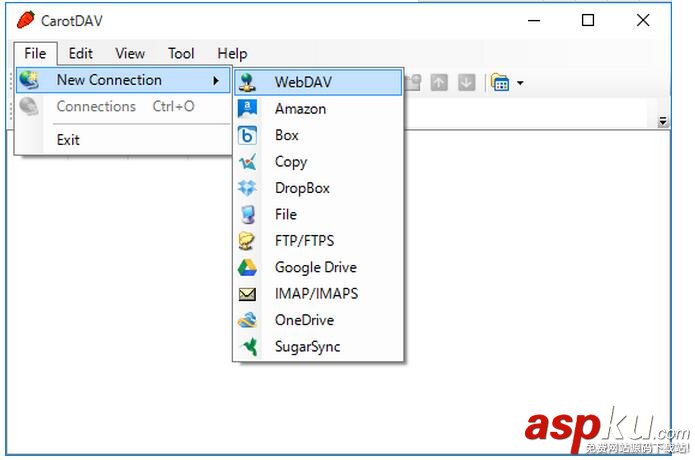This screenshot has height=460, width=695.
Task: Click the OneDrive cloud icon
Action: [x=247, y=320]
